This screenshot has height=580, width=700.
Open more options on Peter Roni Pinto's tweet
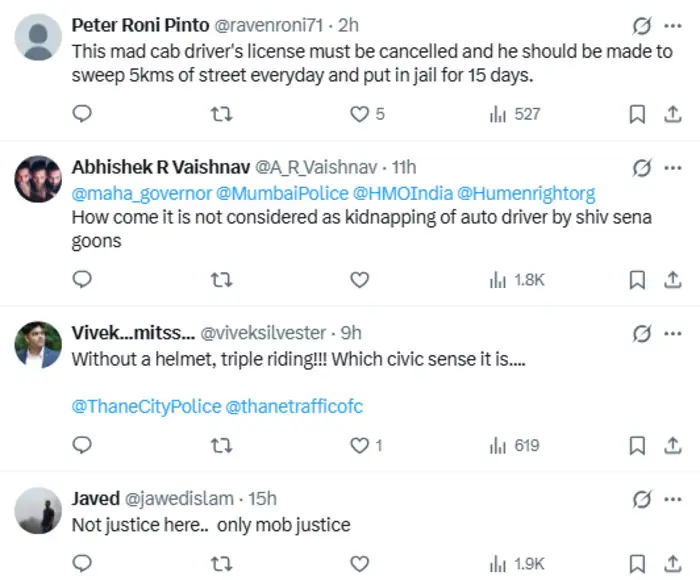click(x=673, y=26)
